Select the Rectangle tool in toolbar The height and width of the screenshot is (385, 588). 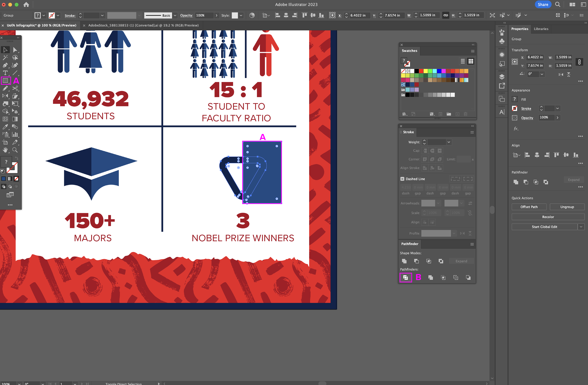coord(5,81)
